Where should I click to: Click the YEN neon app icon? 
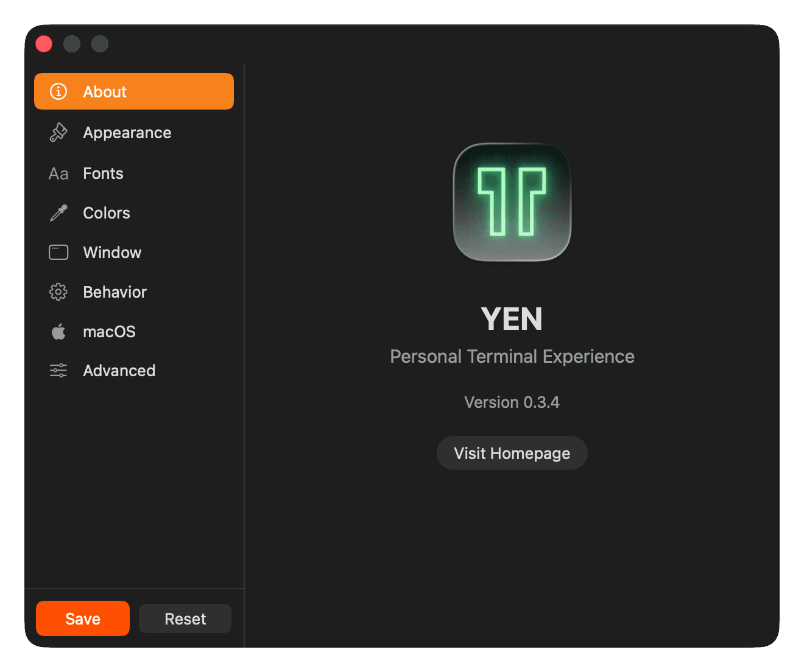point(512,201)
